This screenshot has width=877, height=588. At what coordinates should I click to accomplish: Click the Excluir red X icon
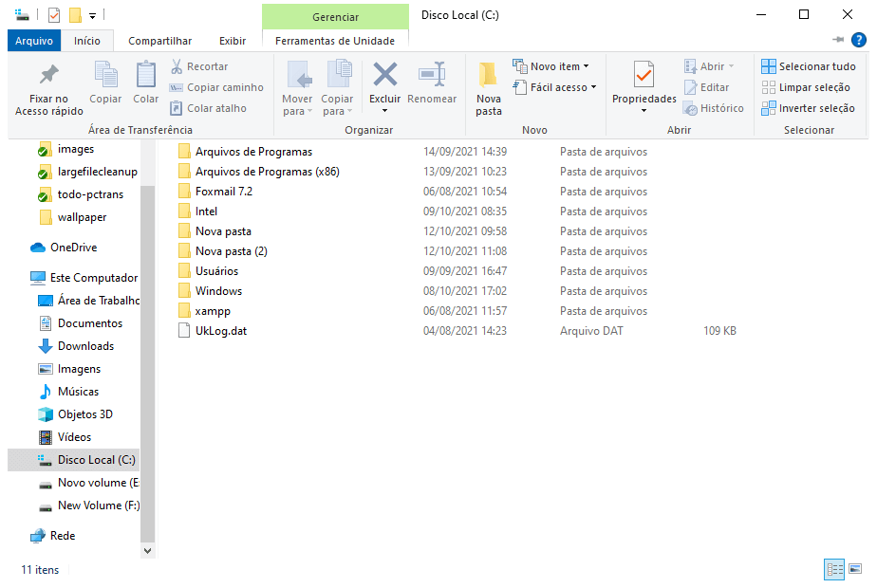(384, 75)
